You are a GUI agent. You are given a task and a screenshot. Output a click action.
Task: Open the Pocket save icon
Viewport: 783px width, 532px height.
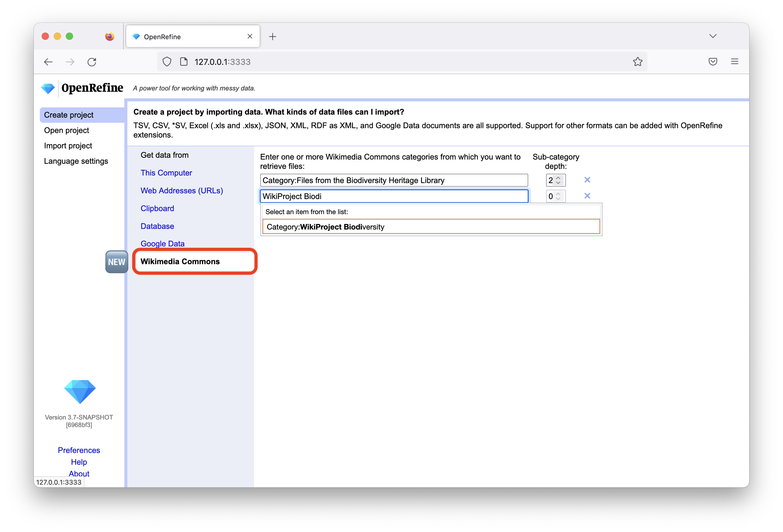tap(713, 62)
